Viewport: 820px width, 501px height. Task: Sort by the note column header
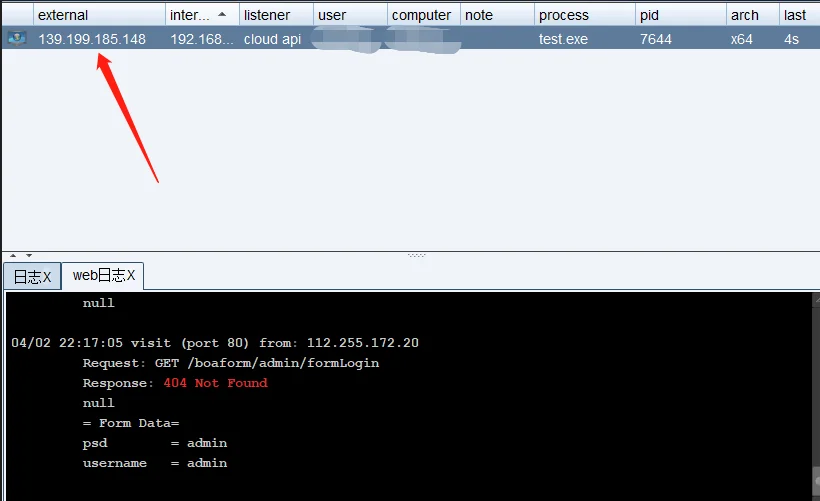point(497,15)
